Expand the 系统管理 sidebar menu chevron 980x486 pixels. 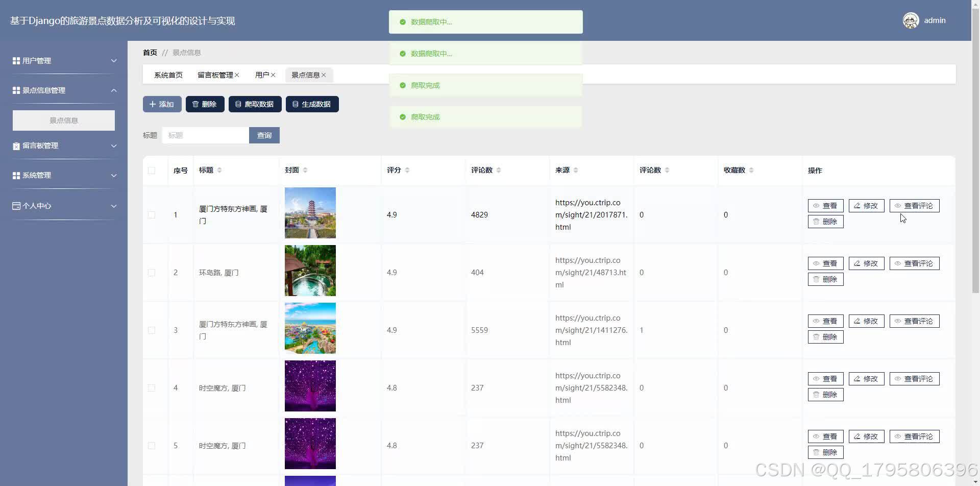114,176
